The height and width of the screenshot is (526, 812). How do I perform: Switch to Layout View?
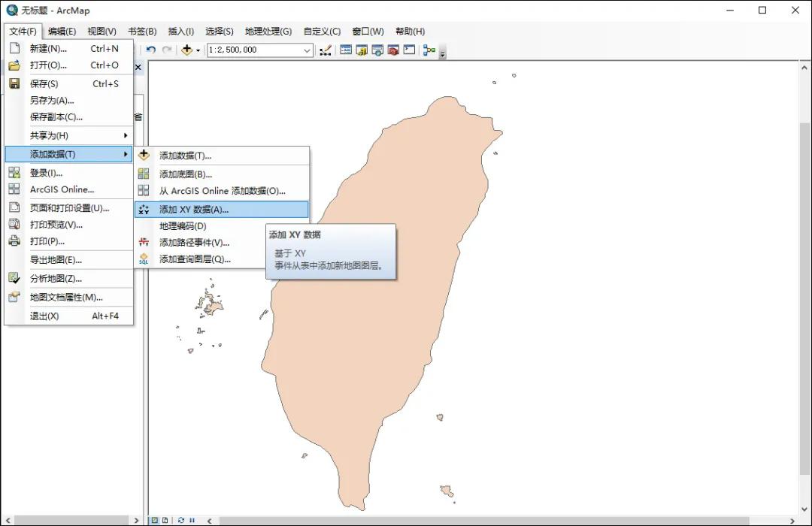click(165, 520)
